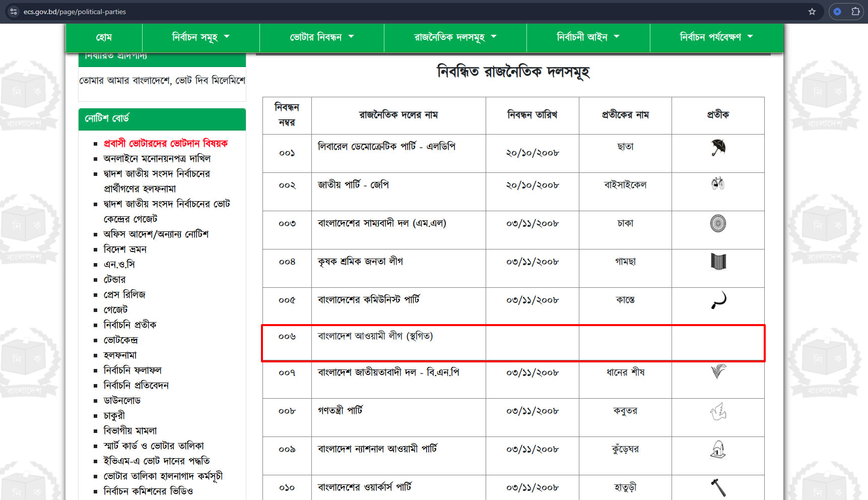Click the blue circular extension icon in toolbar
The height and width of the screenshot is (500, 868).
coord(837,12)
